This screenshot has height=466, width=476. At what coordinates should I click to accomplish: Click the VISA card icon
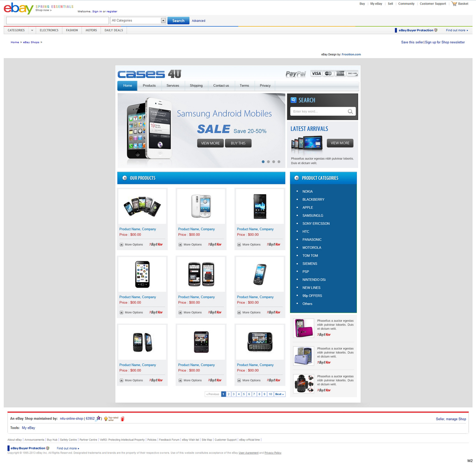tap(316, 73)
